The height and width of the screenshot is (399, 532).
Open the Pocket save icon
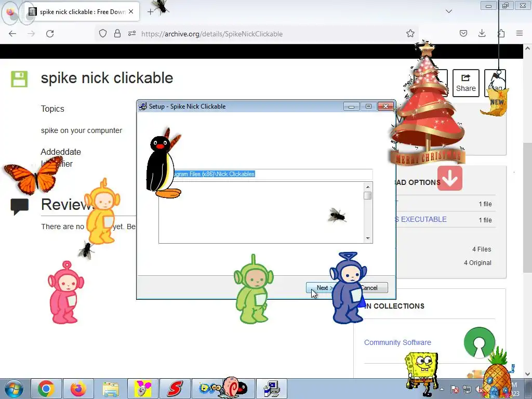[463, 33]
